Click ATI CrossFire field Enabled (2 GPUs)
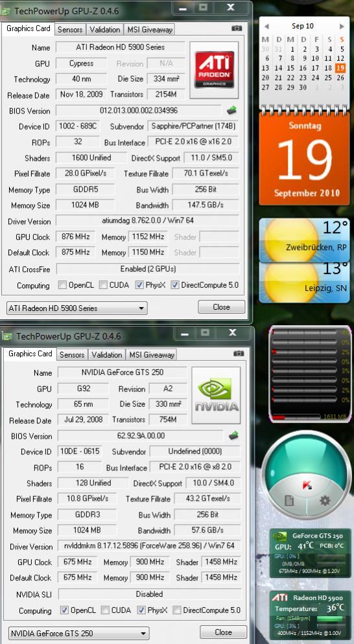Image resolution: width=354 pixels, height=644 pixels. (x=148, y=269)
